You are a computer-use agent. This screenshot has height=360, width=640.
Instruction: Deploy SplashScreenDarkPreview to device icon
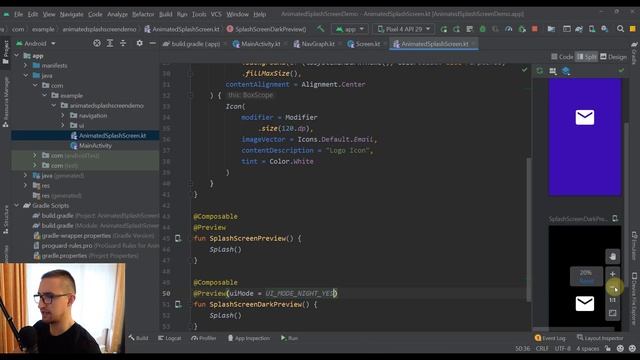tap(615, 219)
